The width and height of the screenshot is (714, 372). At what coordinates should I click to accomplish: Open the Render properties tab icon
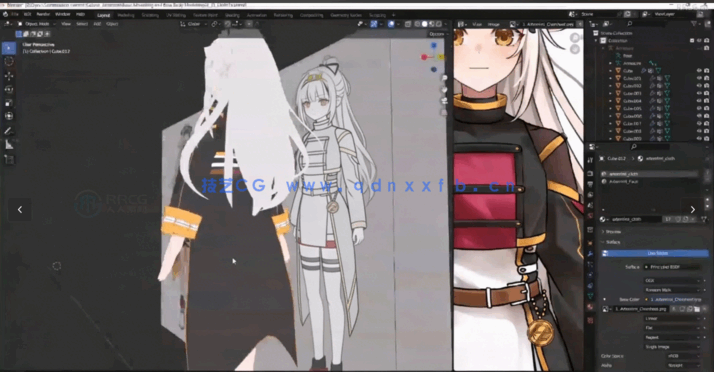(590, 173)
